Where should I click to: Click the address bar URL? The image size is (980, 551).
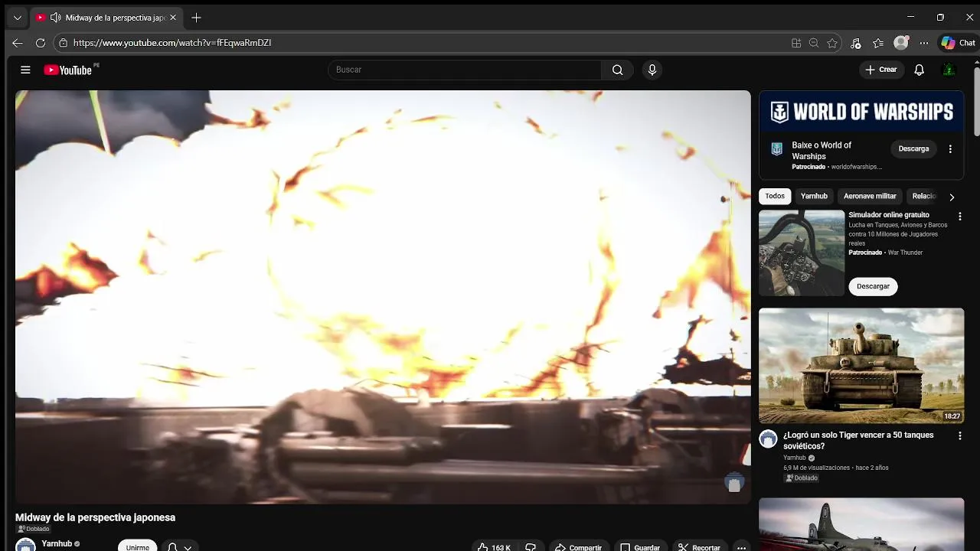172,43
